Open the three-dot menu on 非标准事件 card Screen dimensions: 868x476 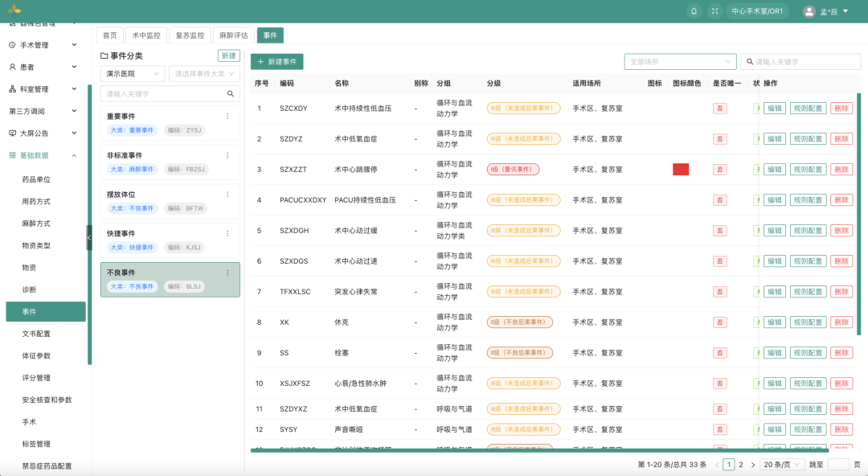coord(227,155)
